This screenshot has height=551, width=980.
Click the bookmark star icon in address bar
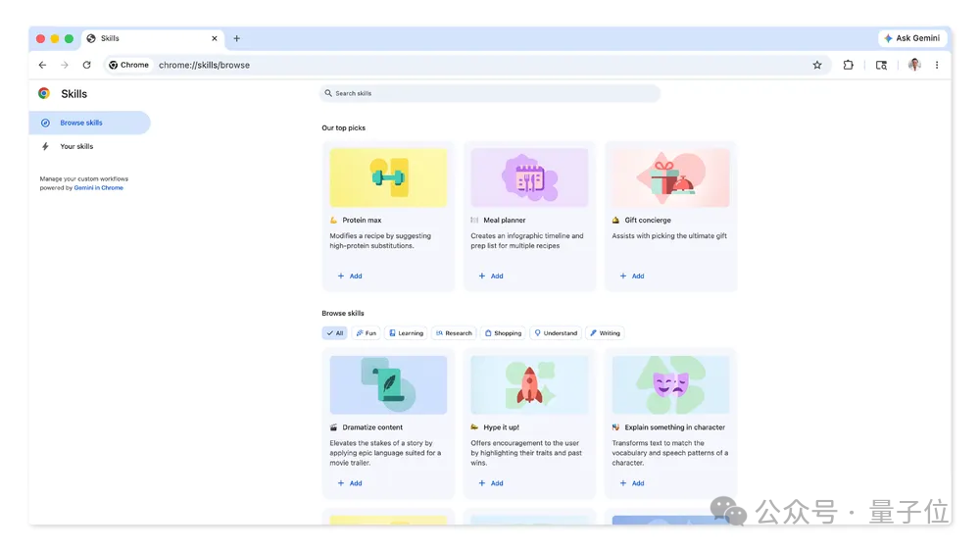pos(817,65)
